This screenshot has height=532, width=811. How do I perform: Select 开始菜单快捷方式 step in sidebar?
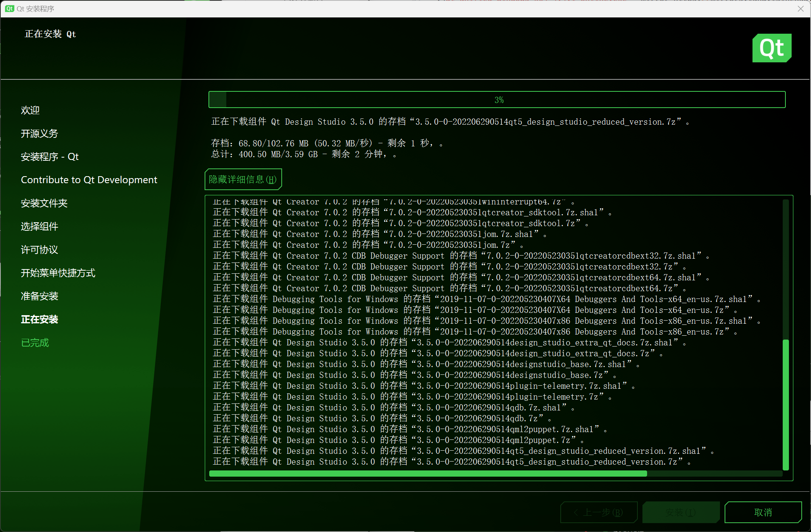tap(58, 273)
